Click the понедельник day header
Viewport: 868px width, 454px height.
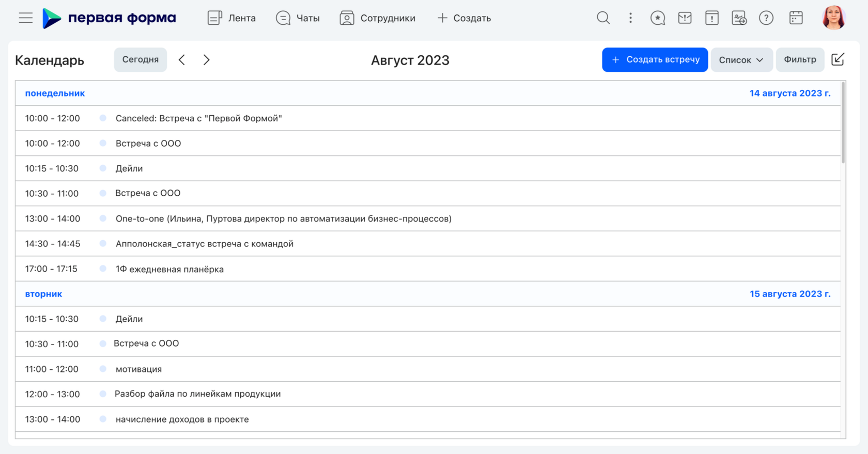pyautogui.click(x=55, y=93)
